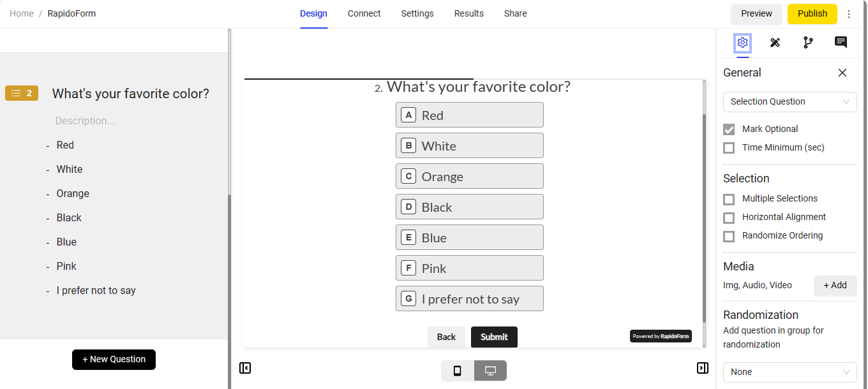Open the three-dot more options menu
Image resolution: width=868 pixels, height=389 pixels.
coord(849,14)
